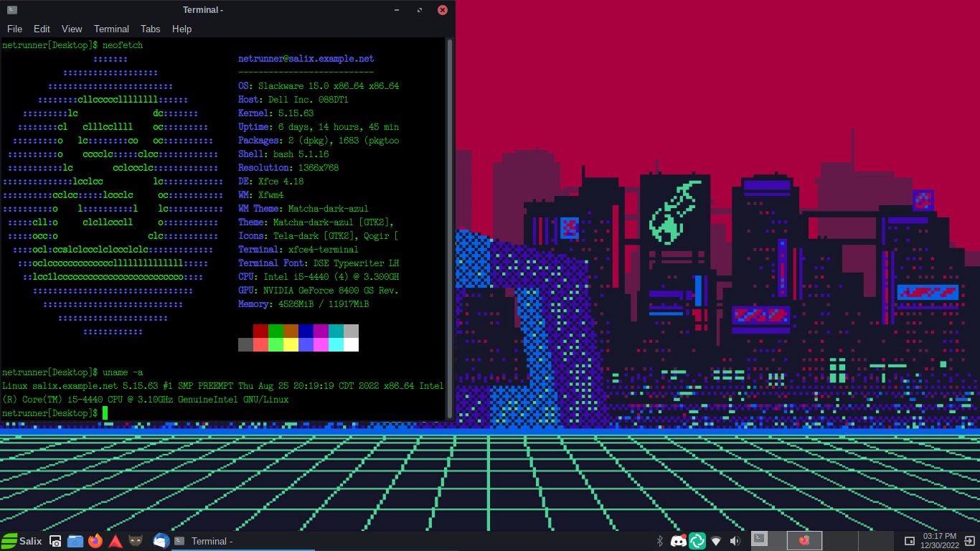This screenshot has height=551, width=980.
Task: Click the cat-face launcher icon
Action: point(136,541)
